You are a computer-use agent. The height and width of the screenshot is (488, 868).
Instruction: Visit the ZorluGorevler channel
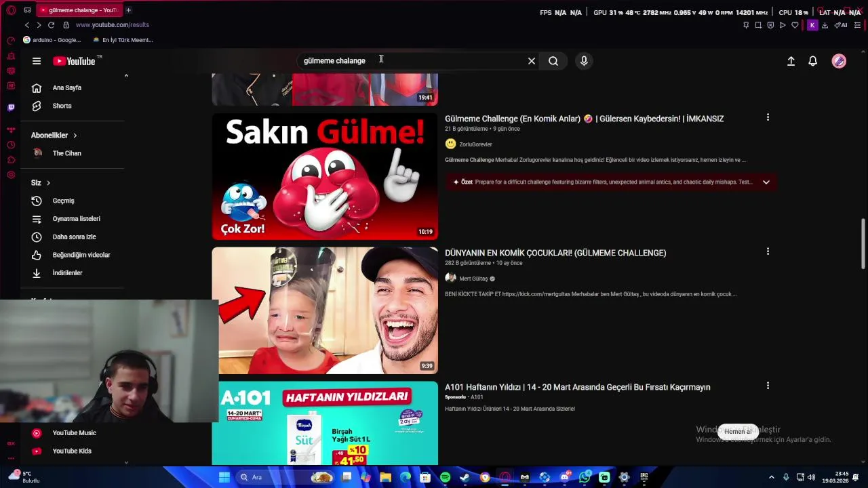click(x=475, y=144)
